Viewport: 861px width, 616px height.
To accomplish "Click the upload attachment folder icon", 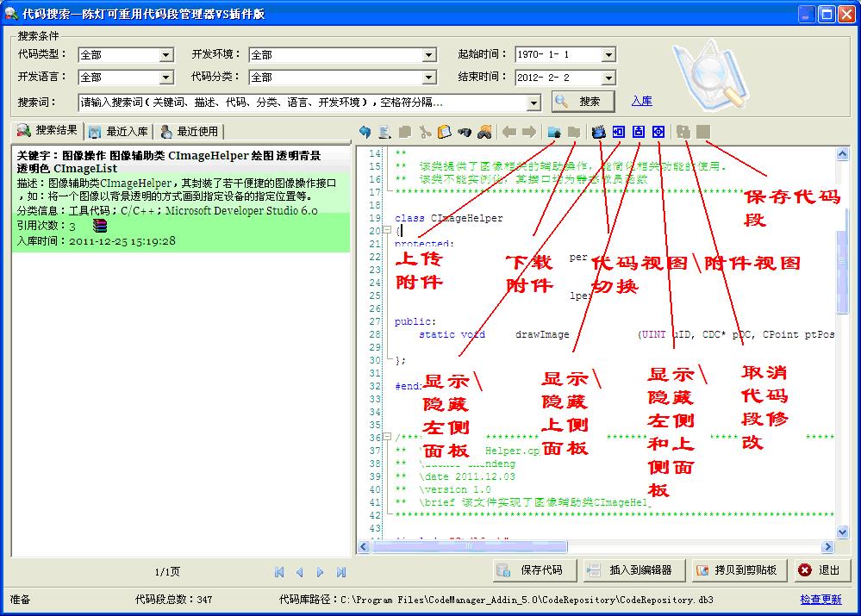I will coord(554,132).
